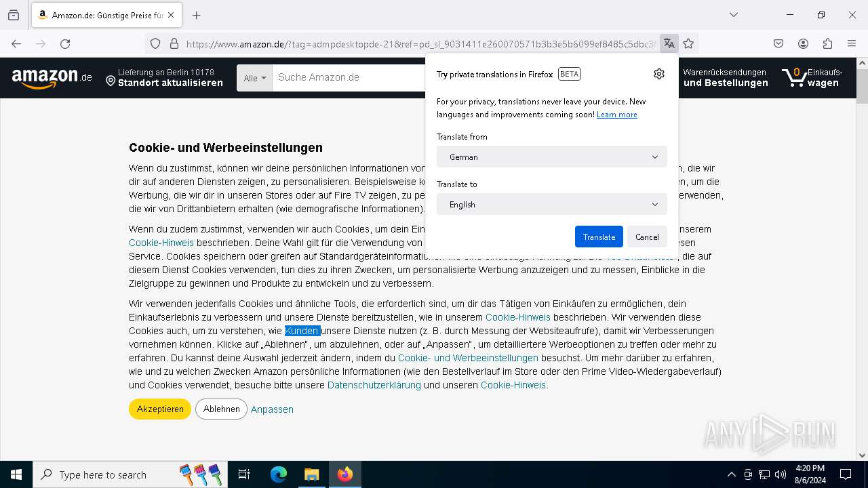The width and height of the screenshot is (868, 488).
Task: Open Task View on taskbar
Action: (244, 474)
